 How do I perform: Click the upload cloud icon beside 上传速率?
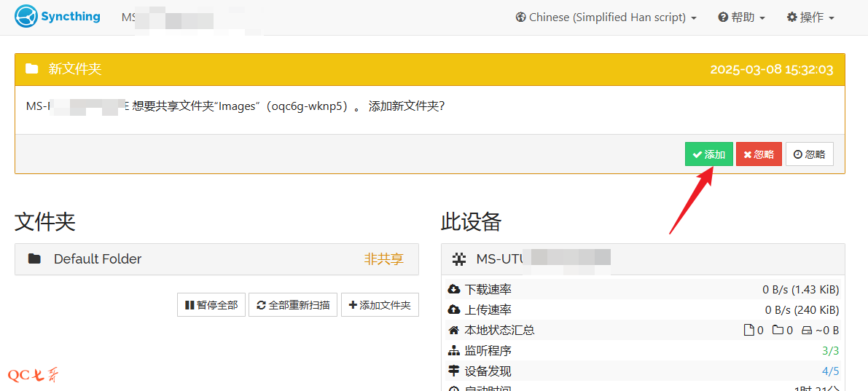click(x=454, y=310)
